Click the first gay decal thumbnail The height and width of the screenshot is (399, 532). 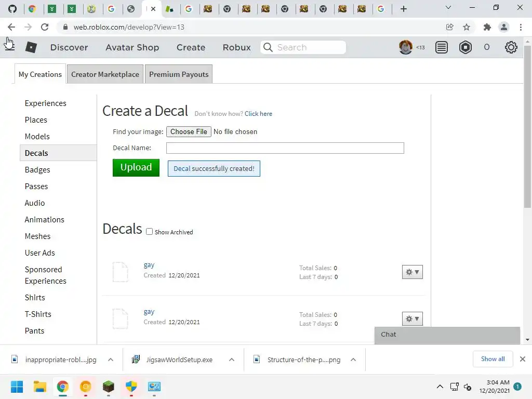click(120, 272)
